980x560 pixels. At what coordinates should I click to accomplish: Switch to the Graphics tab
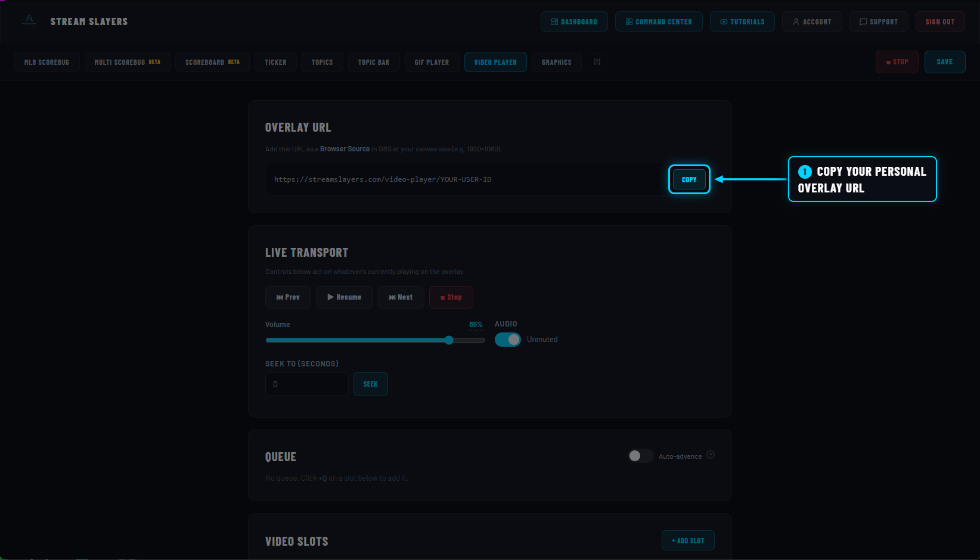(x=557, y=62)
